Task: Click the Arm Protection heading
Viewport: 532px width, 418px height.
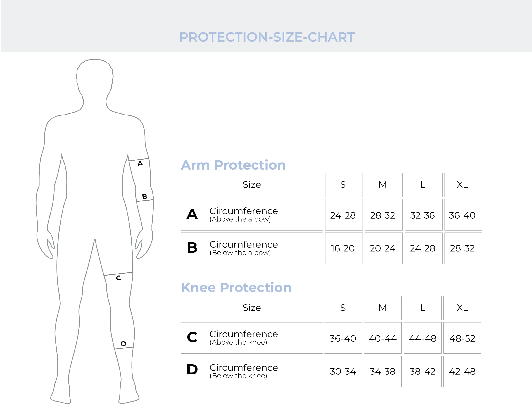Action: [233, 165]
